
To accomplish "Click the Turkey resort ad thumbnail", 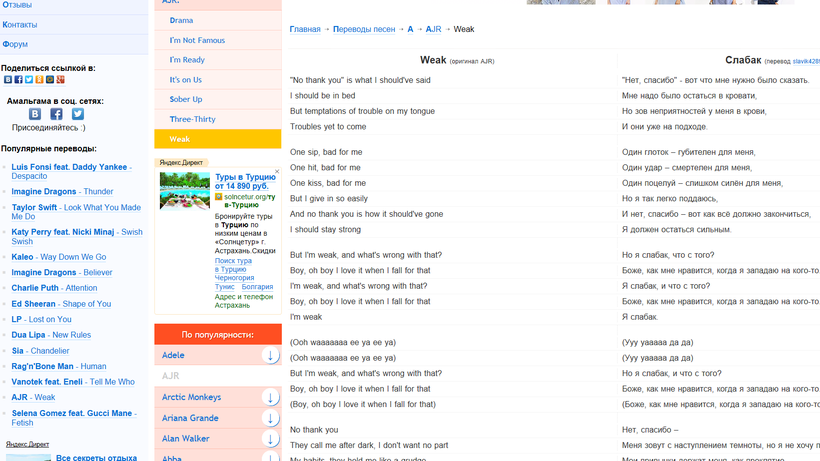I will coord(185,191).
